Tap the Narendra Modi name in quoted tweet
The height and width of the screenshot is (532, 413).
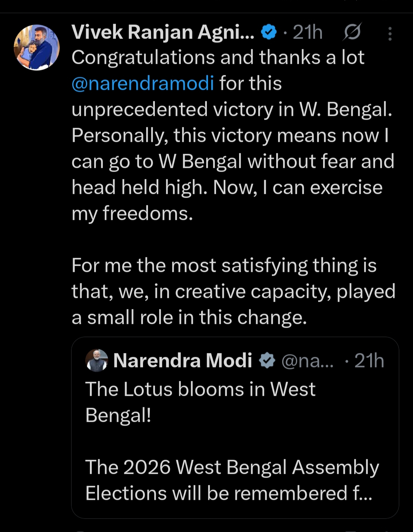point(183,360)
